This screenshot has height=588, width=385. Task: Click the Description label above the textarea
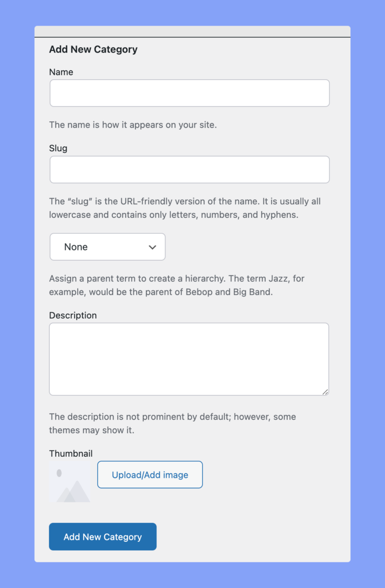coord(73,315)
